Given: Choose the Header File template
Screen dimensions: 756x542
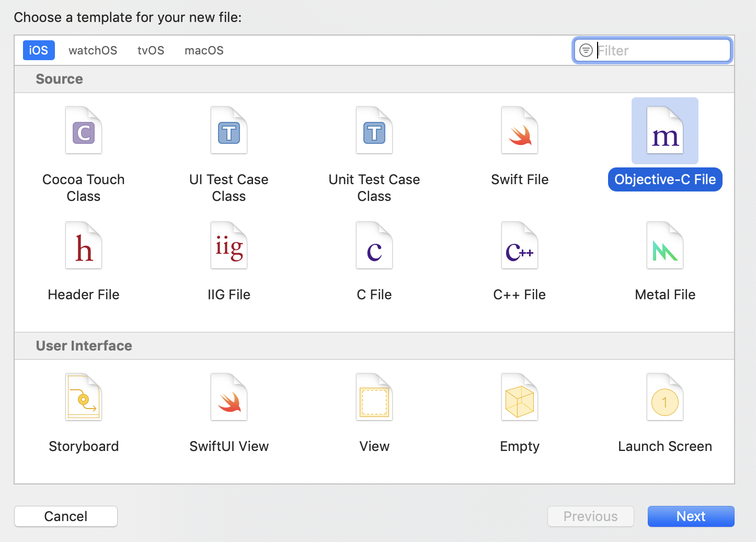Looking at the screenshot, I should point(84,246).
